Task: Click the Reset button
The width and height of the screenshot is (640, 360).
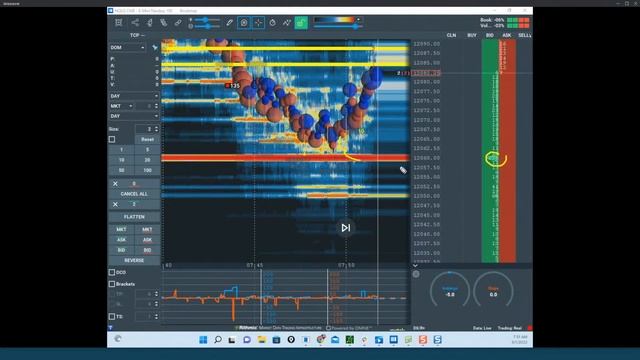Action: (147, 139)
